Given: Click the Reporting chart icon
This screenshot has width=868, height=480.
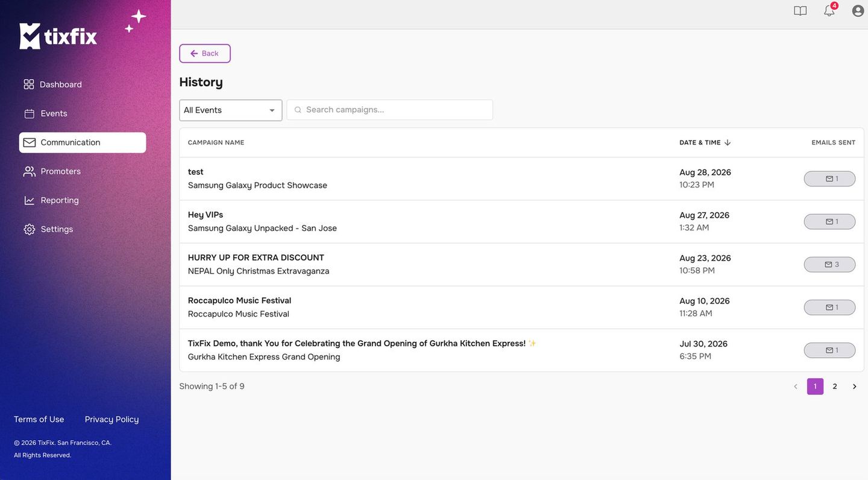Looking at the screenshot, I should pos(29,200).
